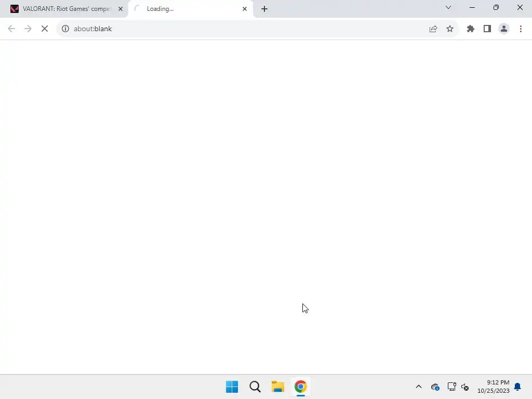This screenshot has width=532, height=399.
Task: Show hidden system tray icons
Action: [x=419, y=387]
